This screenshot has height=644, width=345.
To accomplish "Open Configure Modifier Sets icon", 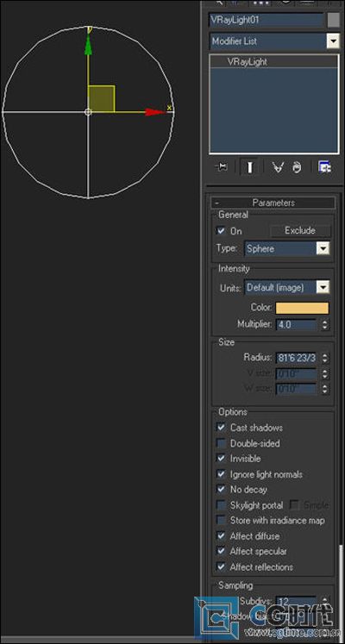I will coord(325,167).
